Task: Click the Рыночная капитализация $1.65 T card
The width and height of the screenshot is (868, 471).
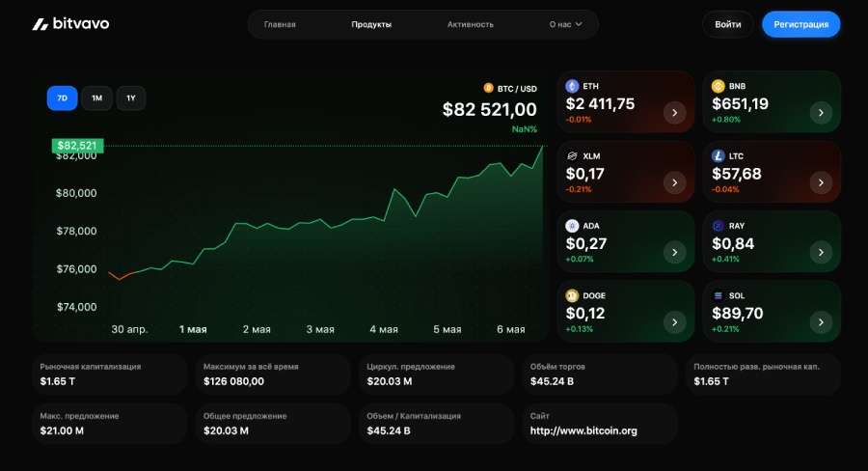Action: tap(110, 374)
